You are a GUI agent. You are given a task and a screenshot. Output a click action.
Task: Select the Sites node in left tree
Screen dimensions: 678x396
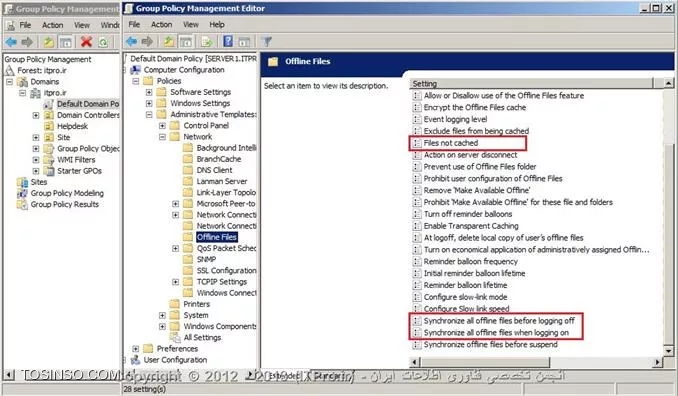(x=39, y=182)
